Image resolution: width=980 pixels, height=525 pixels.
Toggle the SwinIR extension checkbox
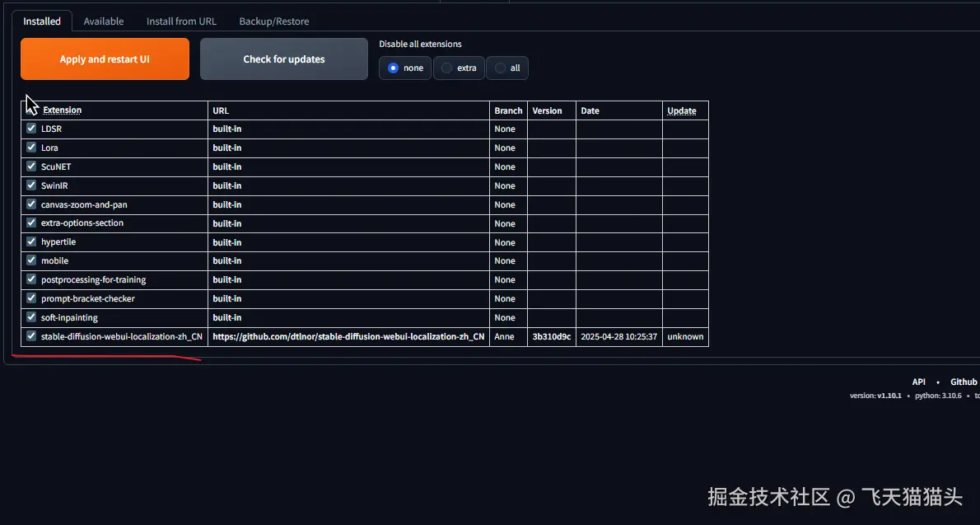pos(31,185)
